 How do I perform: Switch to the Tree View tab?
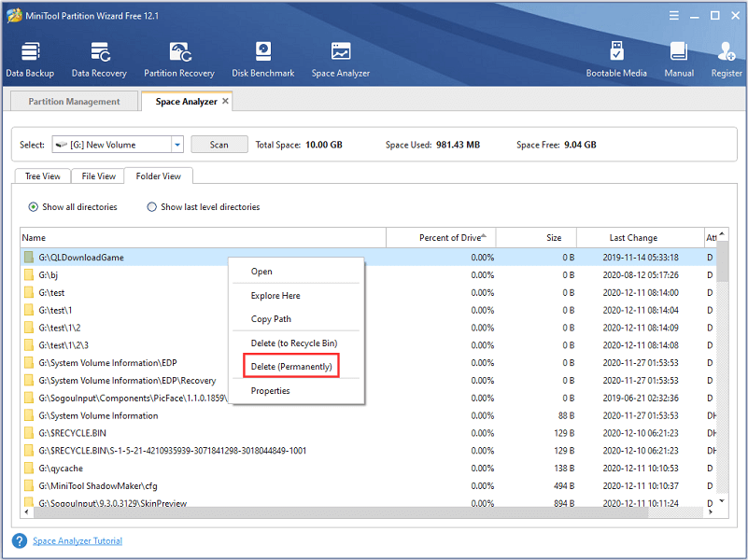coord(42,176)
